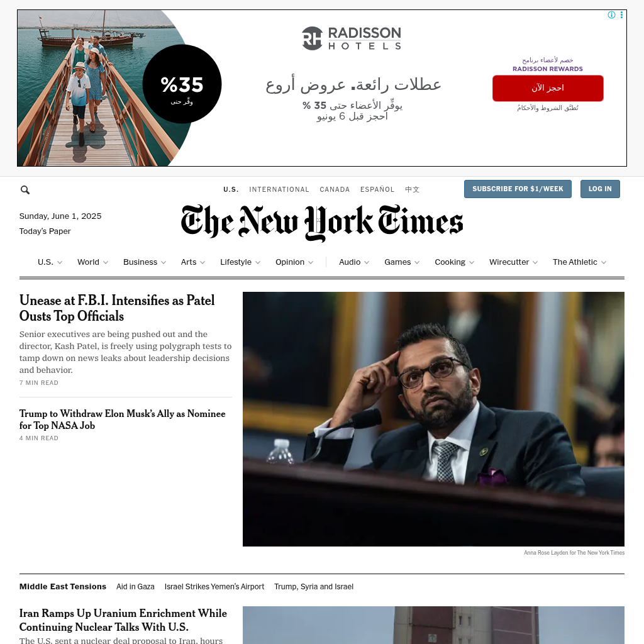Click the red Radisson booking button
This screenshot has width=644, height=644.
coord(548,88)
